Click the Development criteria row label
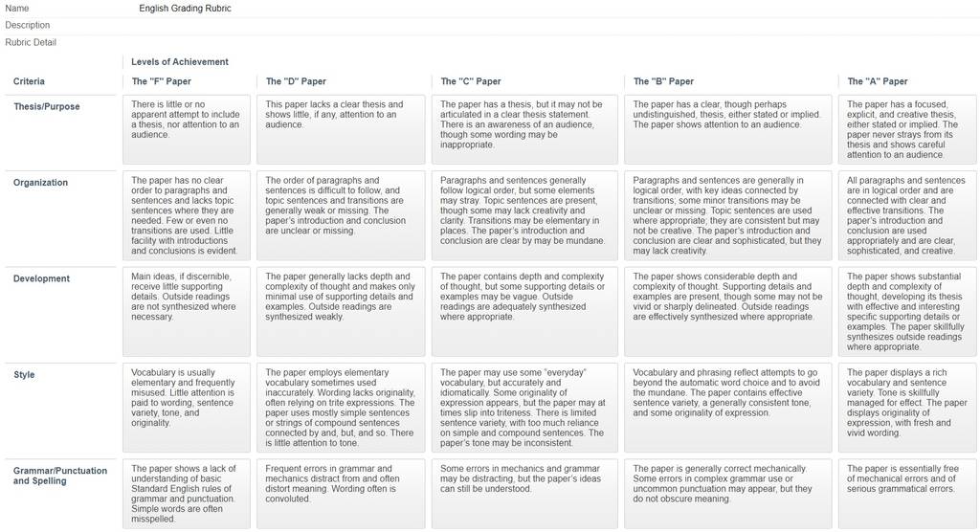980x532 pixels. pos(41,278)
